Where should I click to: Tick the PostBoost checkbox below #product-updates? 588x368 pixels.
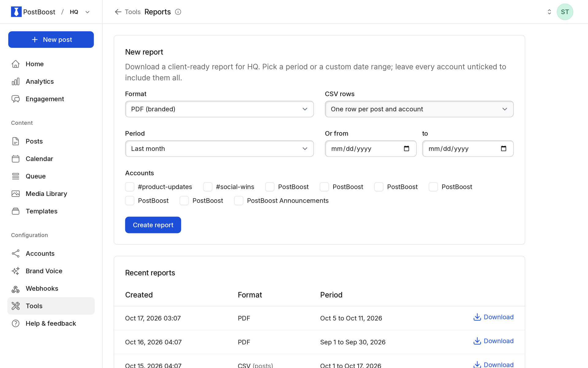click(130, 201)
